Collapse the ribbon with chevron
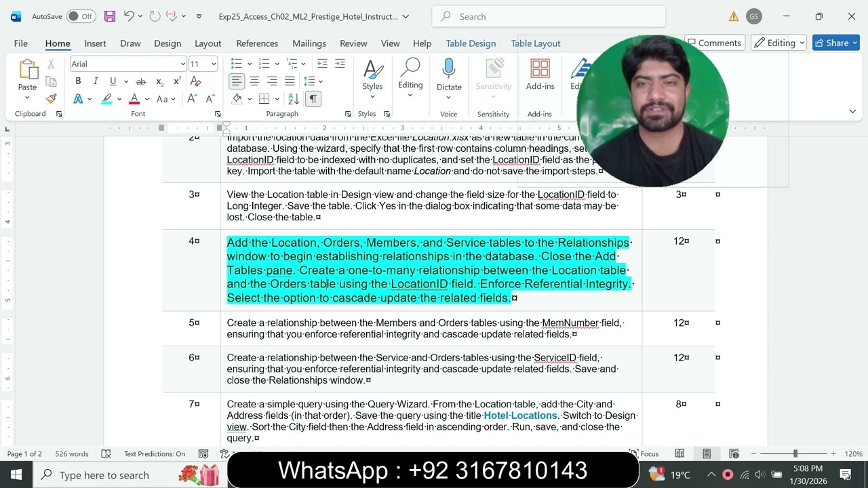 pyautogui.click(x=852, y=111)
